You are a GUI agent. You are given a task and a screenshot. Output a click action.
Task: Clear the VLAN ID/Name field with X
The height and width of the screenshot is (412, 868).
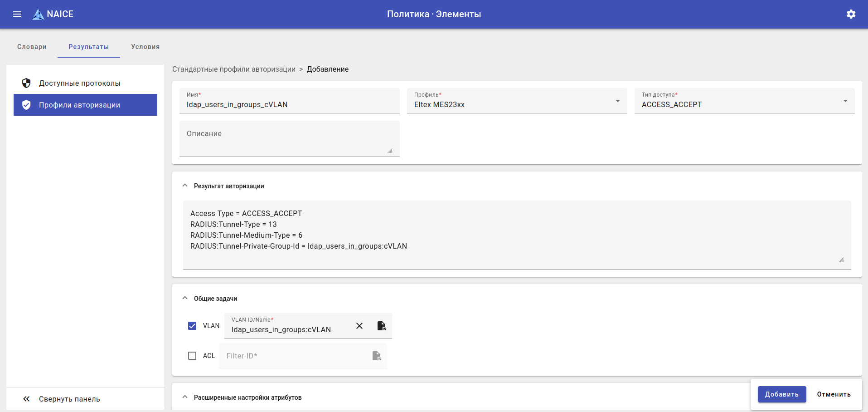pyautogui.click(x=359, y=326)
